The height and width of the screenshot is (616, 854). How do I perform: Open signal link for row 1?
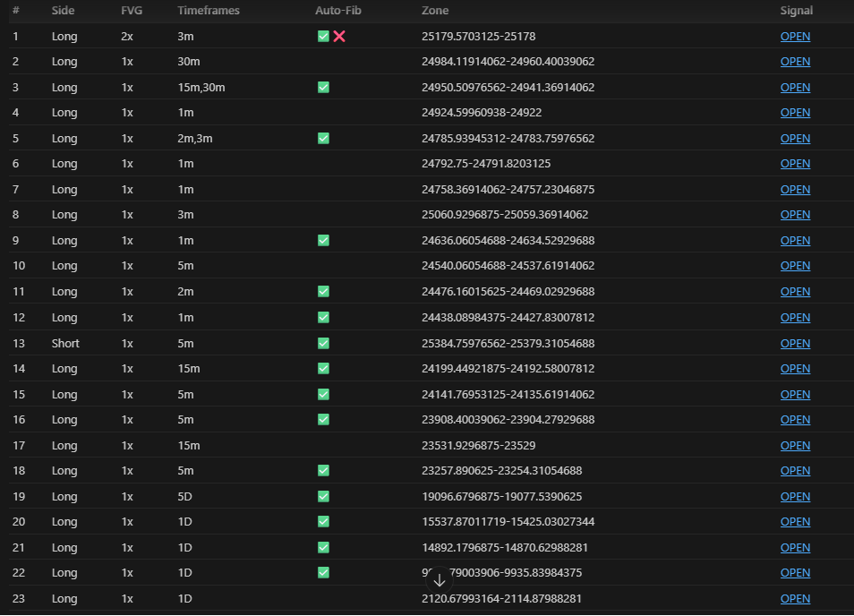coord(795,37)
